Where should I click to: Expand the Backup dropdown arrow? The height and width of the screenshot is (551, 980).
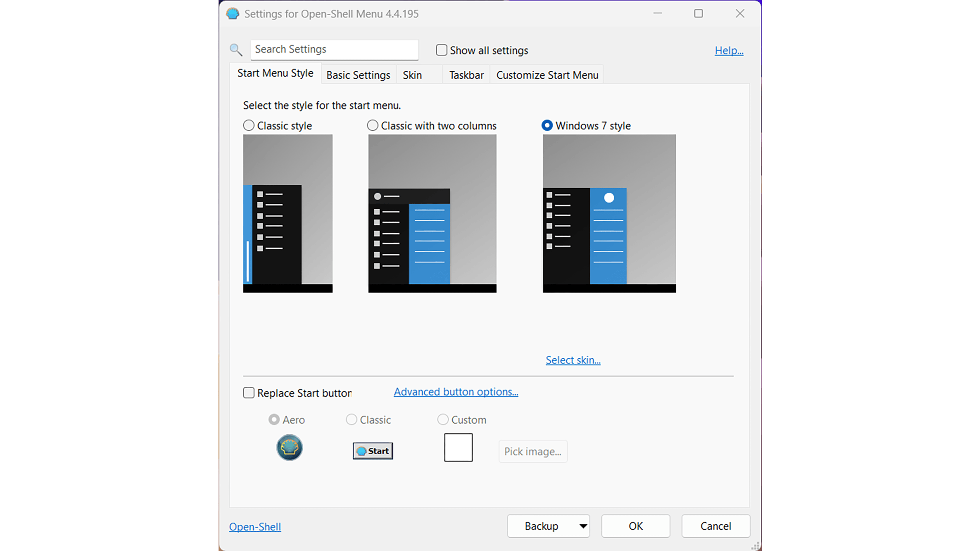(583, 526)
